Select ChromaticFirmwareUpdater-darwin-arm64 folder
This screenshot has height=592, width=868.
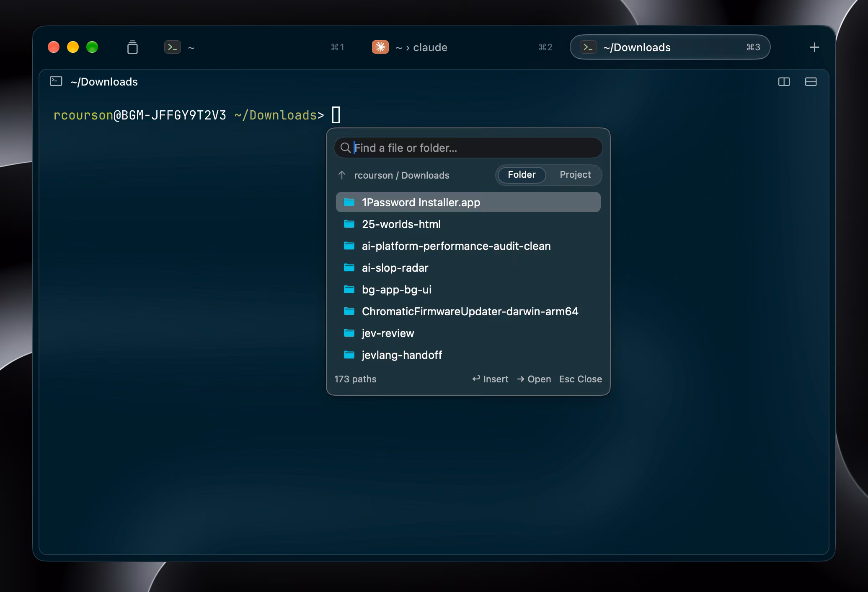click(468, 311)
